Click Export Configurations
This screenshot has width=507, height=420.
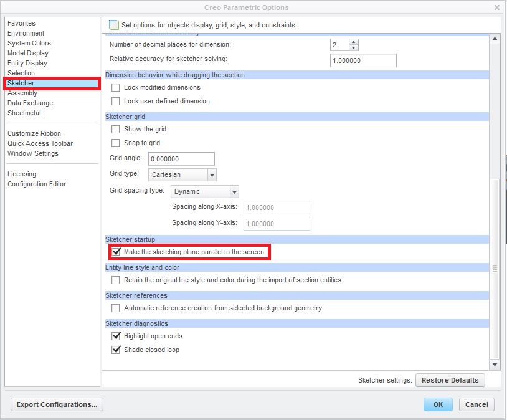(56, 404)
